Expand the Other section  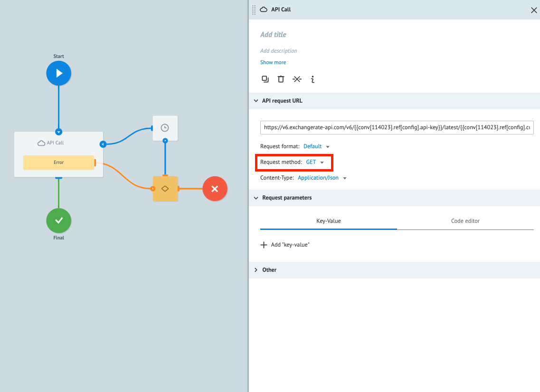(x=256, y=269)
